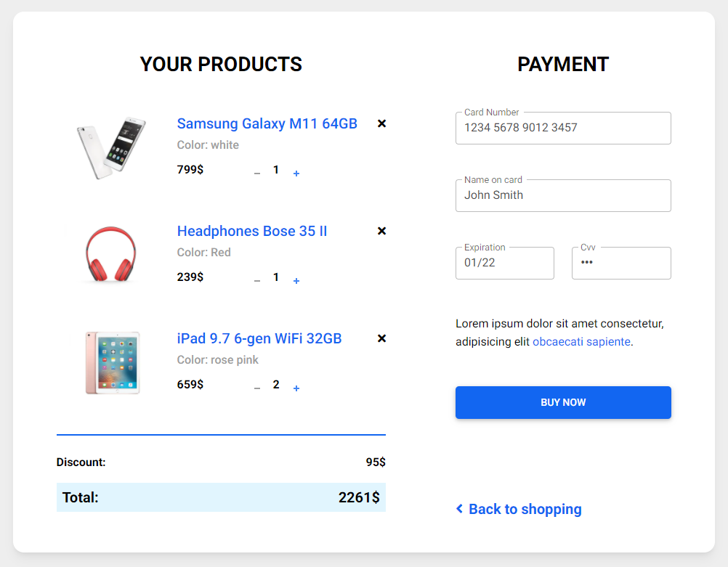
Task: Select the Name on card field
Action: [x=563, y=195]
